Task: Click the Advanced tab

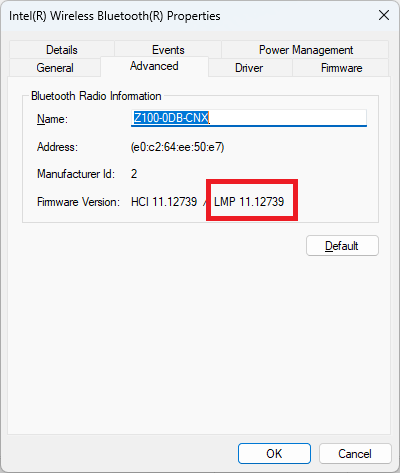Action: 154,66
